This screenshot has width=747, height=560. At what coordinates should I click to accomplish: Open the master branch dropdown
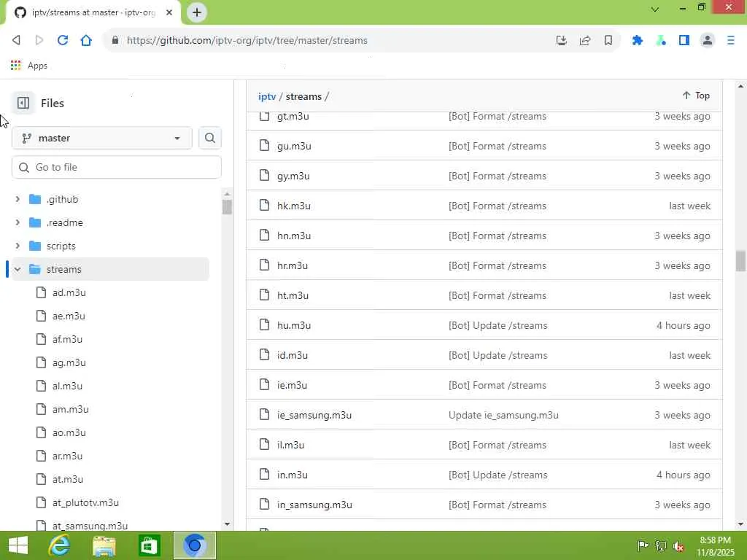click(x=102, y=138)
